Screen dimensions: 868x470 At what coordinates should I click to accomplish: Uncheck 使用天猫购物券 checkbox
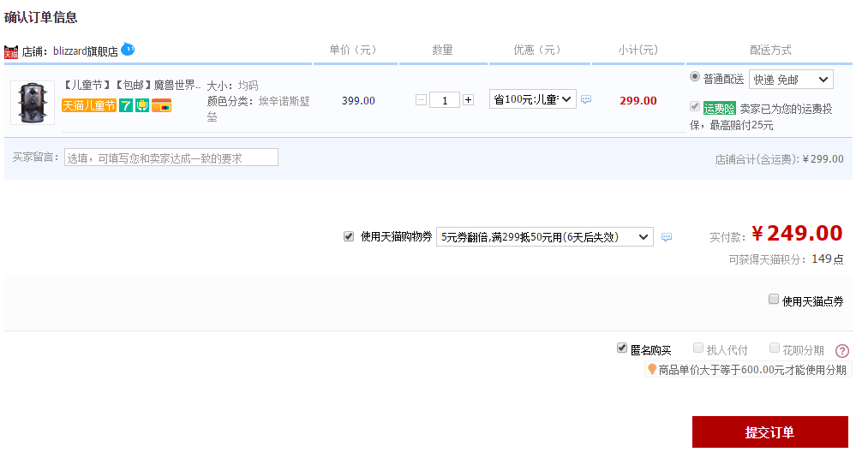click(349, 236)
